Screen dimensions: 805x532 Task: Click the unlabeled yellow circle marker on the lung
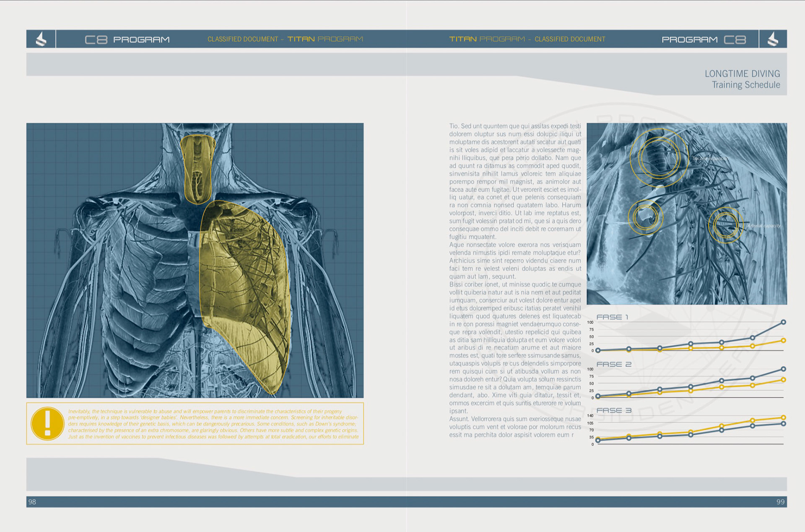645,217
